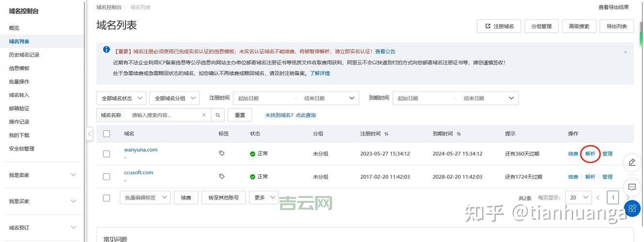
Task: Open the 全部域名分组 dropdown
Action: coord(174,98)
